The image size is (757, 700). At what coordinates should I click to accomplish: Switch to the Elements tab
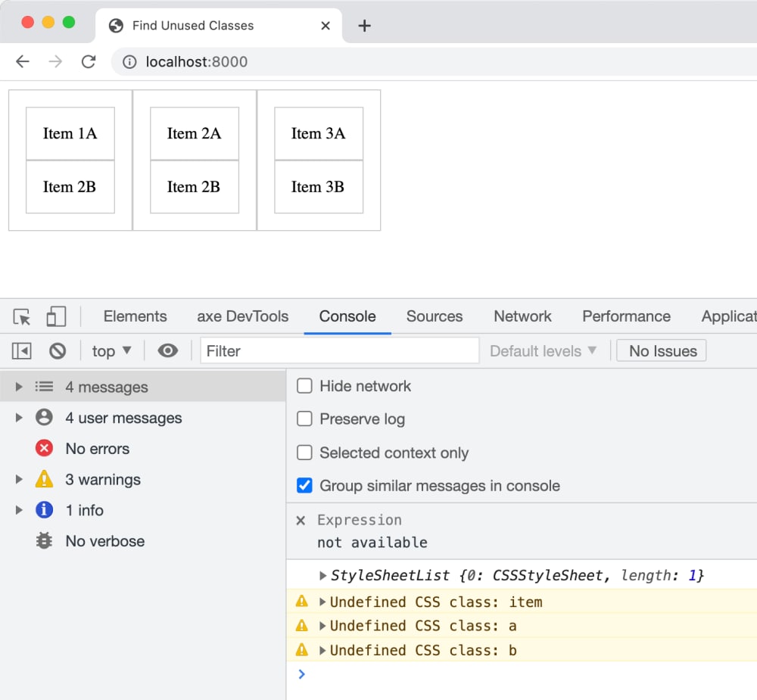coord(135,316)
